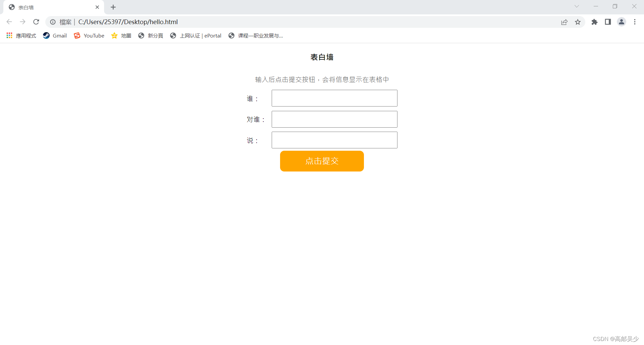
Task: Click the 谁 input field
Action: [x=334, y=98]
